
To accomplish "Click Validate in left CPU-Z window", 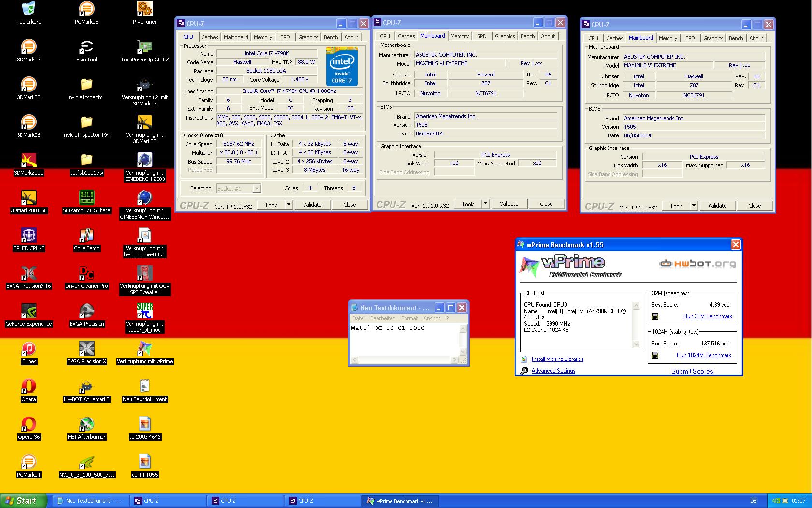I will 312,205.
